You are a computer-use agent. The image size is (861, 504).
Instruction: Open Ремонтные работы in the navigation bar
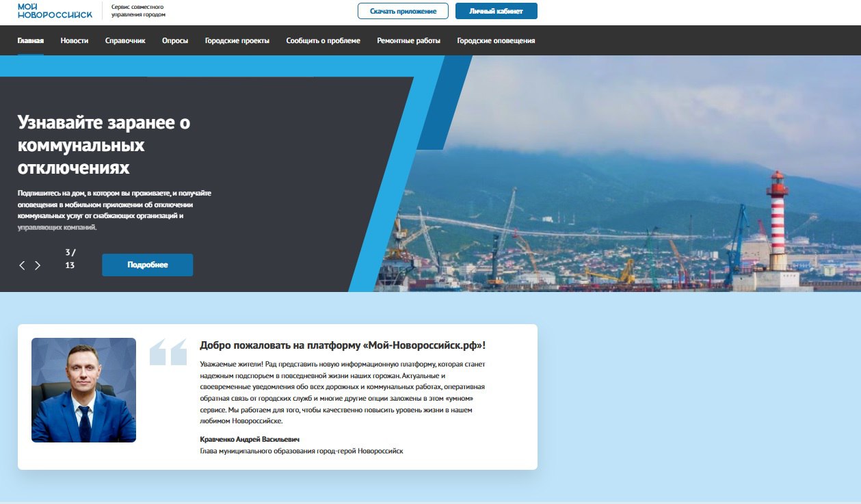[x=408, y=41]
